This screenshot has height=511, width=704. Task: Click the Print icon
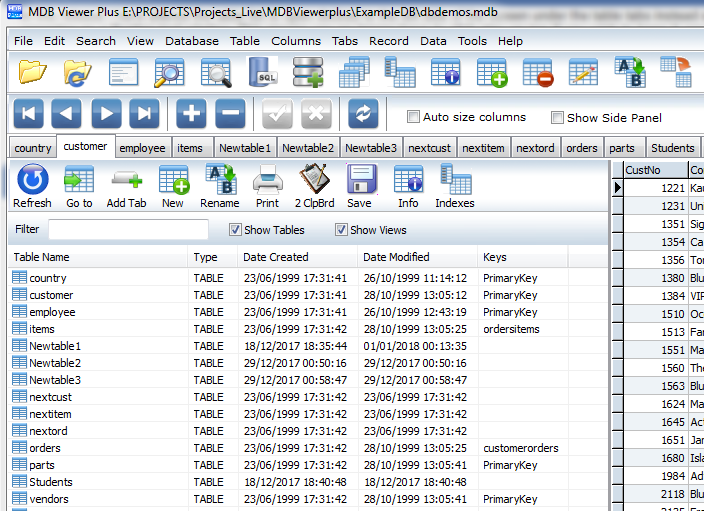point(268,186)
